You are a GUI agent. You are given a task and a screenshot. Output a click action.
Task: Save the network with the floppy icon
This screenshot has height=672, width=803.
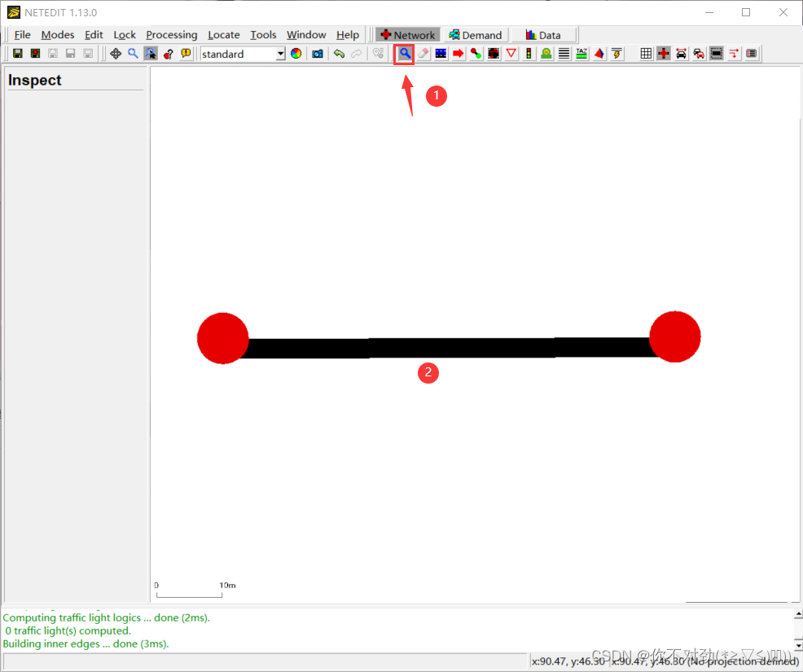[x=18, y=53]
